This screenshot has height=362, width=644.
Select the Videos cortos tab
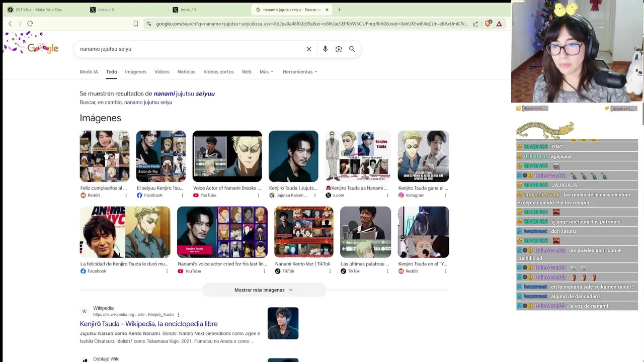point(218,72)
